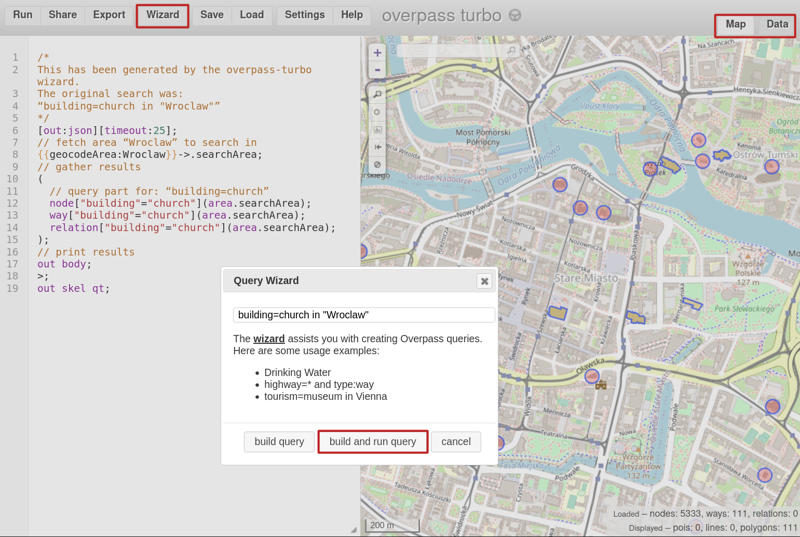Click the 'relation["building"="church"]' code line

pyautogui.click(x=192, y=227)
